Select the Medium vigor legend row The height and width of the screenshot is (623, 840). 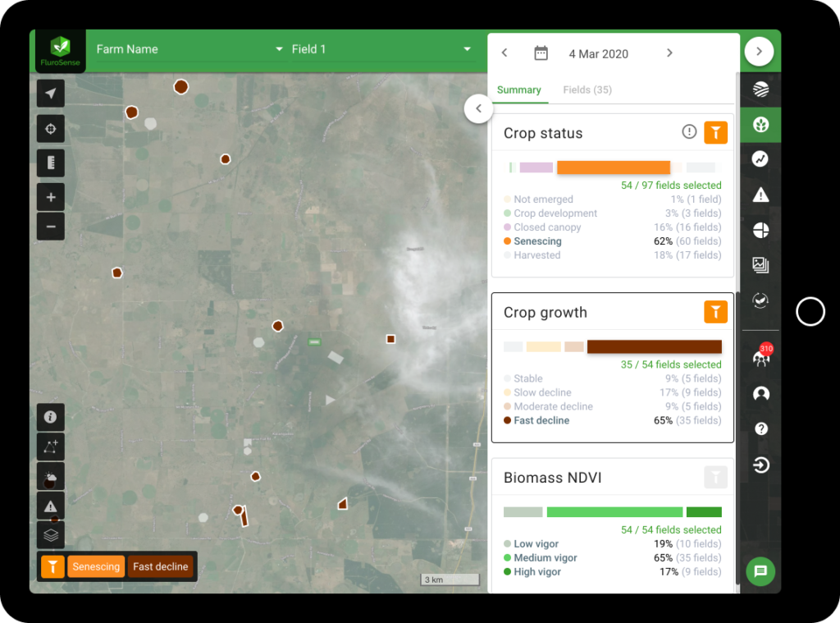(612, 557)
